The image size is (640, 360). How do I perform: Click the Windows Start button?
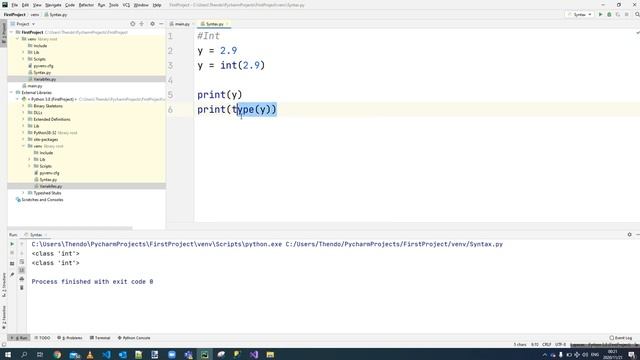click(8, 354)
